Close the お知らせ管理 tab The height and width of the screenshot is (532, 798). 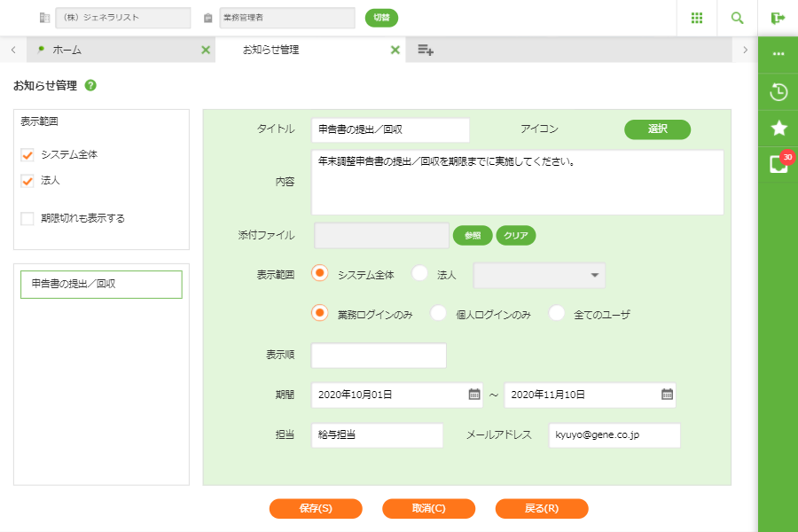point(395,51)
